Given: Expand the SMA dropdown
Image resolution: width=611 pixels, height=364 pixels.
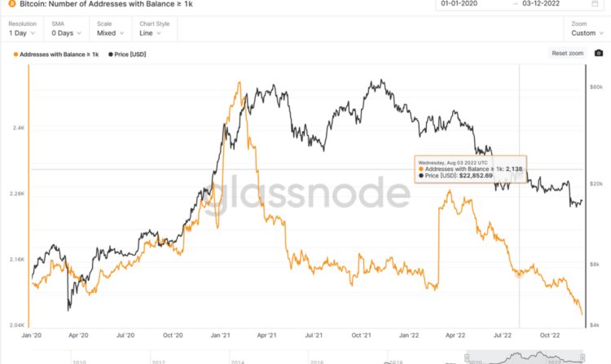Looking at the screenshot, I should coord(65,33).
